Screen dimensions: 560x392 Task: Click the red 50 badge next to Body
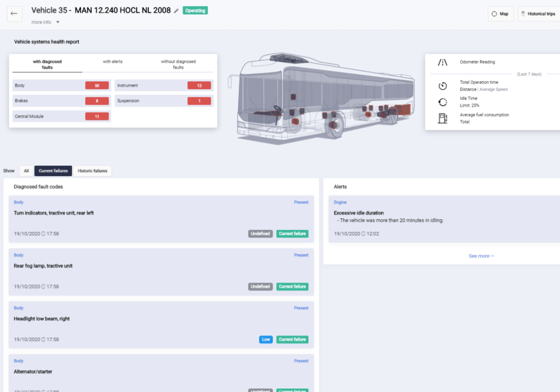pos(97,85)
